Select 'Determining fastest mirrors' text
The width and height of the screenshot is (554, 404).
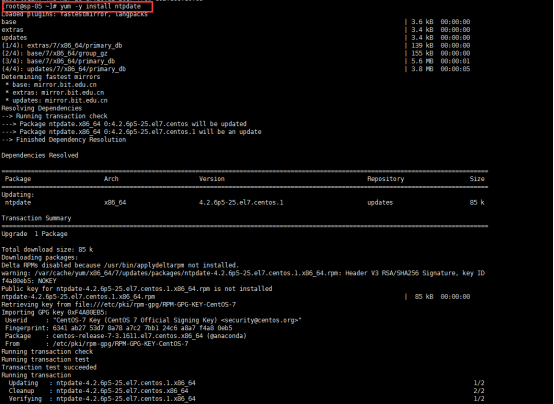point(51,77)
